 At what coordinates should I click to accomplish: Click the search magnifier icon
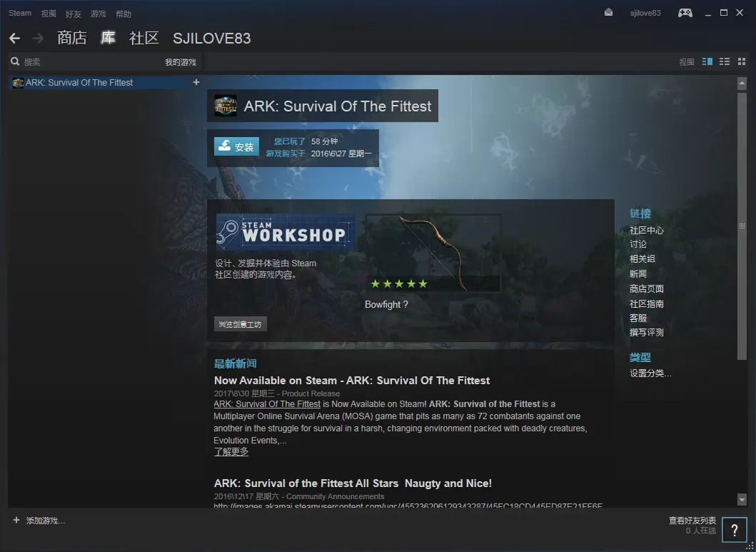[16, 61]
